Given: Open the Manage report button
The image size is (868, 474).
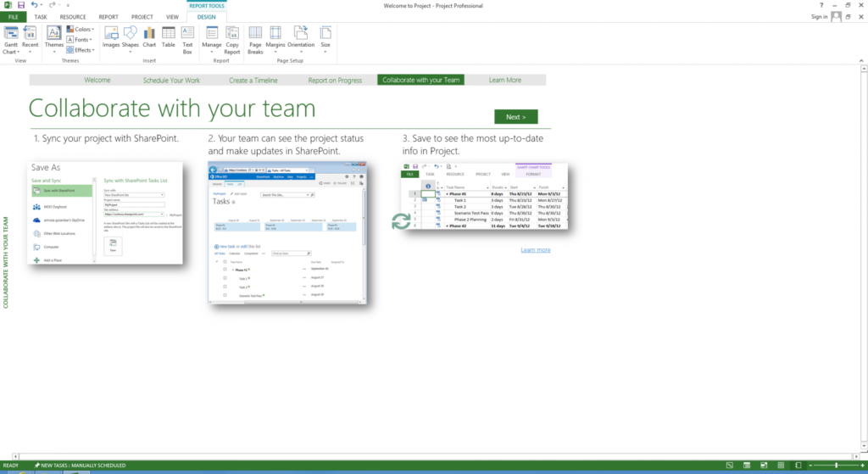Looking at the screenshot, I should [211, 41].
